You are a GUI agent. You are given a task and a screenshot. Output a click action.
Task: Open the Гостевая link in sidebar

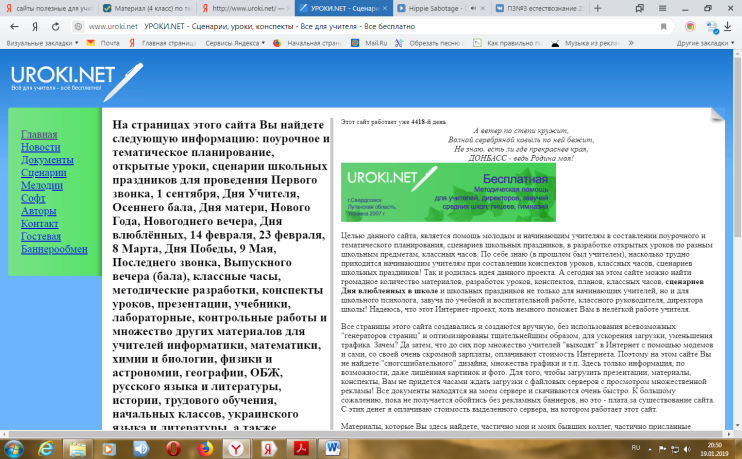point(41,236)
